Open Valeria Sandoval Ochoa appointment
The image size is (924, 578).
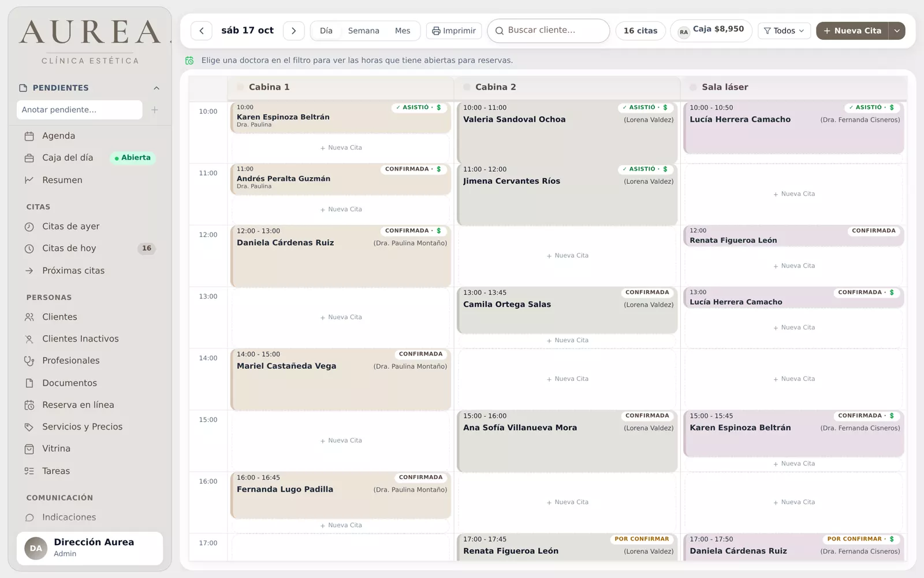click(x=567, y=132)
